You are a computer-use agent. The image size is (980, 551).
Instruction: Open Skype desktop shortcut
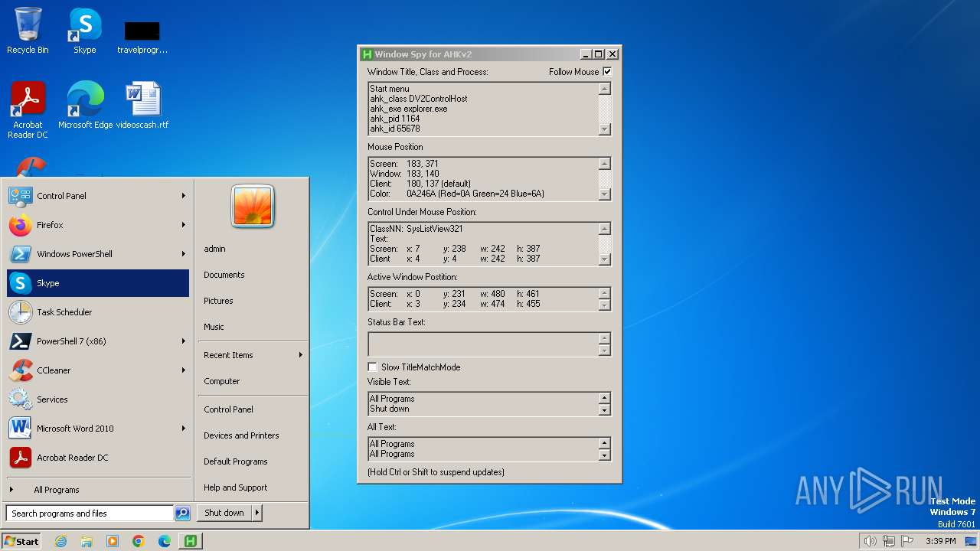pyautogui.click(x=85, y=31)
